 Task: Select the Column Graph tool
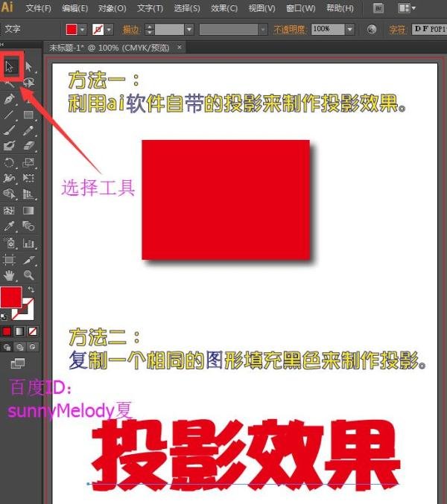[28, 243]
